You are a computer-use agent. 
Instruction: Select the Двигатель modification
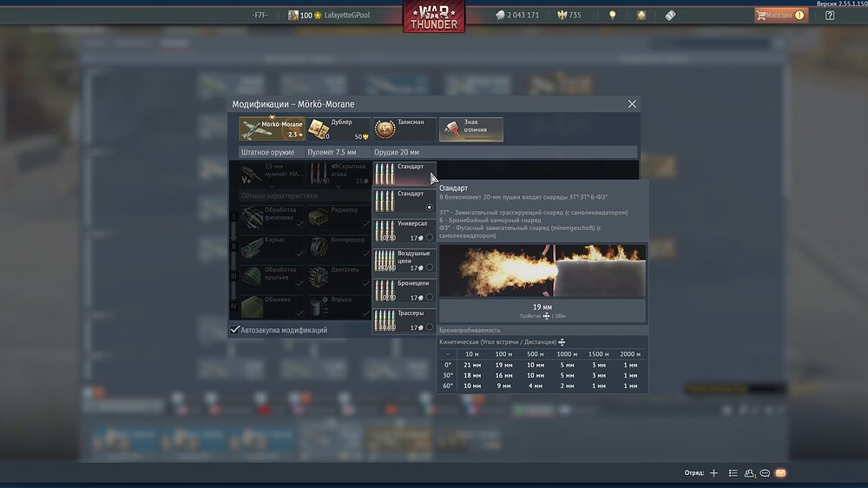pyautogui.click(x=339, y=277)
